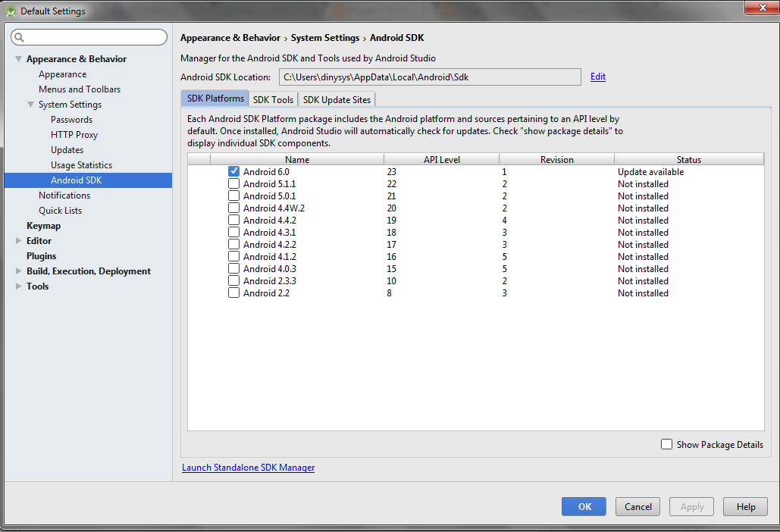Check Android 5.1.1 for installation

pyautogui.click(x=233, y=183)
